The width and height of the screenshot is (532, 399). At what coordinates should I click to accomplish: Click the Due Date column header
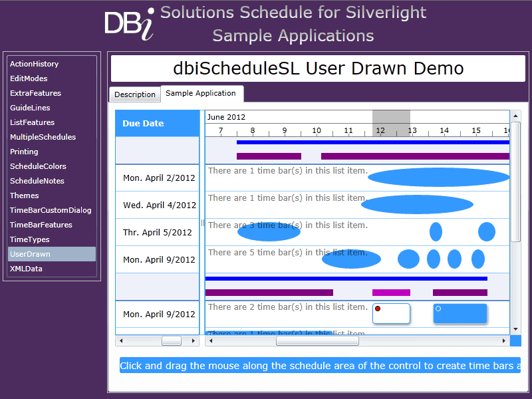point(158,123)
